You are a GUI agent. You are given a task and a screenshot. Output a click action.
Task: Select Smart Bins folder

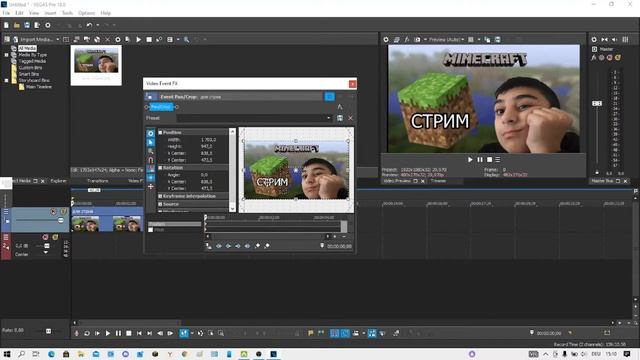coord(29,74)
